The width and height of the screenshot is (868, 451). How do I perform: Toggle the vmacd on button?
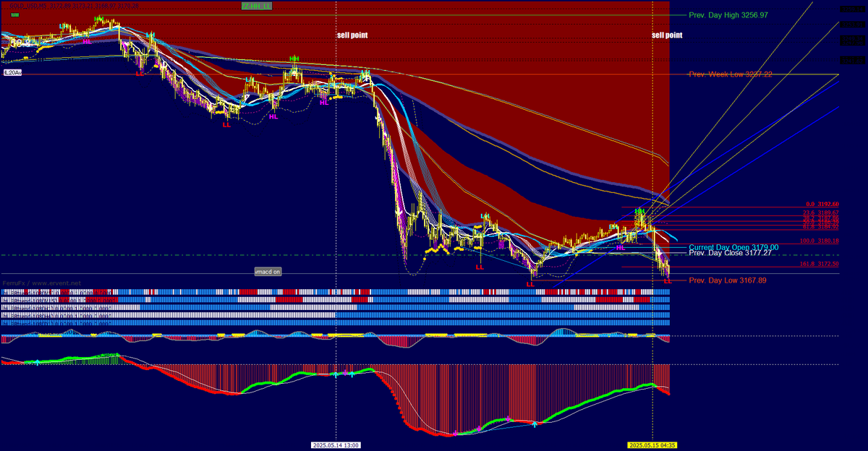point(267,272)
